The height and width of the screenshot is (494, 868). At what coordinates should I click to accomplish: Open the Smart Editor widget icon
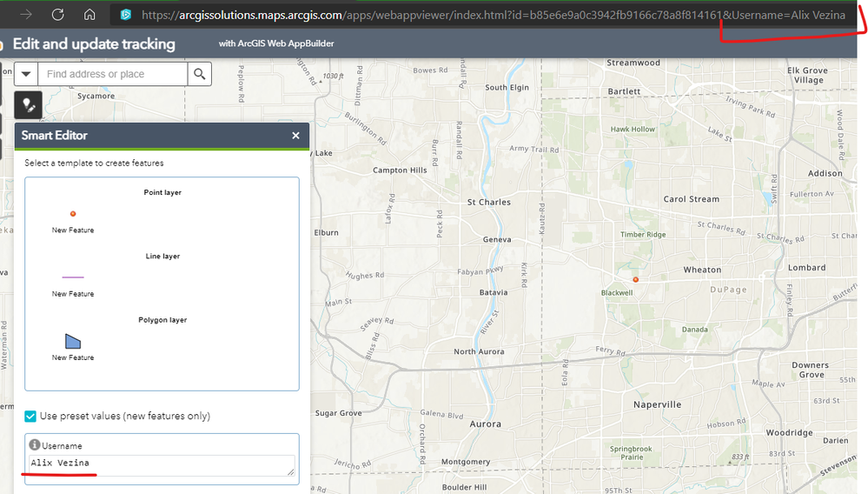[28, 104]
